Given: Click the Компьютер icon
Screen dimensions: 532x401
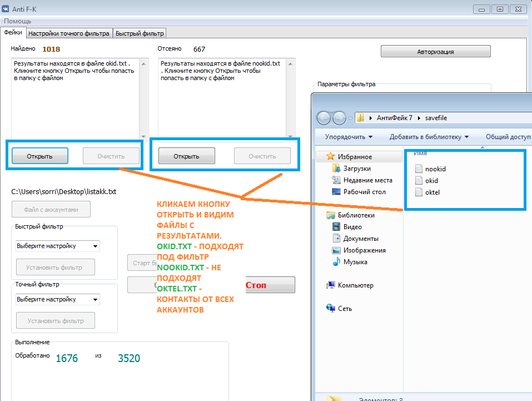Looking at the screenshot, I should click(330, 285).
